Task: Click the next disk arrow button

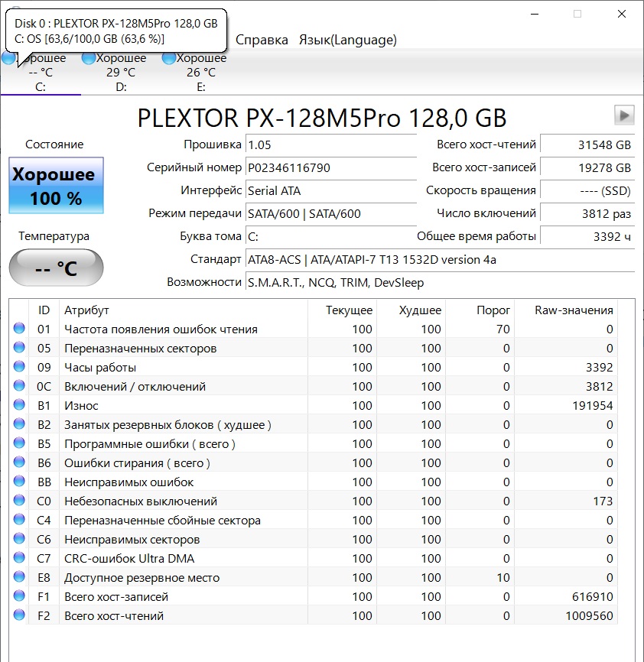Action: tap(624, 115)
